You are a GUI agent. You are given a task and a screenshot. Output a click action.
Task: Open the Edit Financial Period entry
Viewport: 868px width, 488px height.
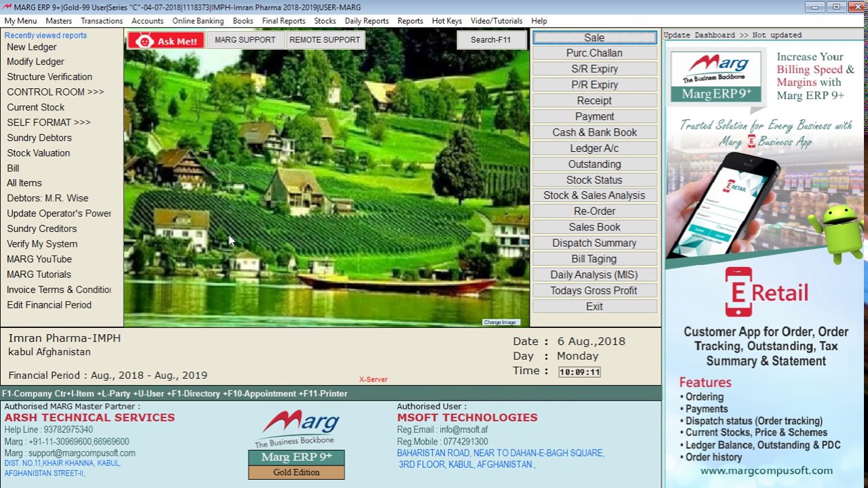point(49,305)
